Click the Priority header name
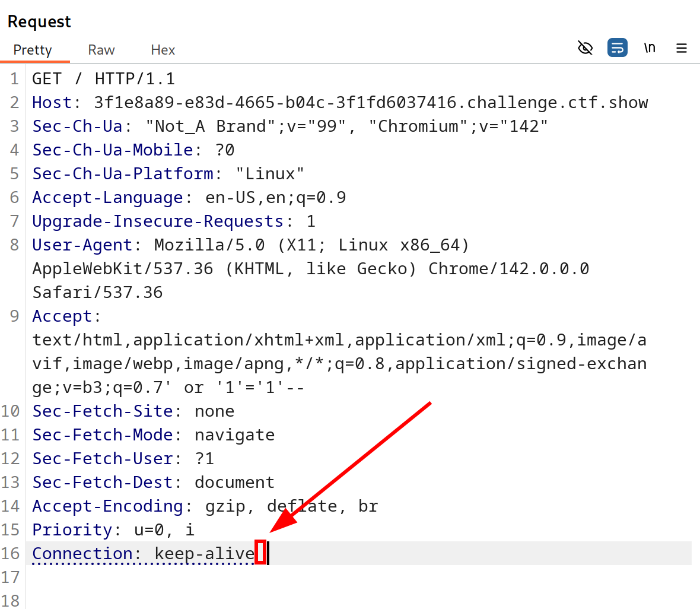This screenshot has height=609, width=700. (x=72, y=530)
